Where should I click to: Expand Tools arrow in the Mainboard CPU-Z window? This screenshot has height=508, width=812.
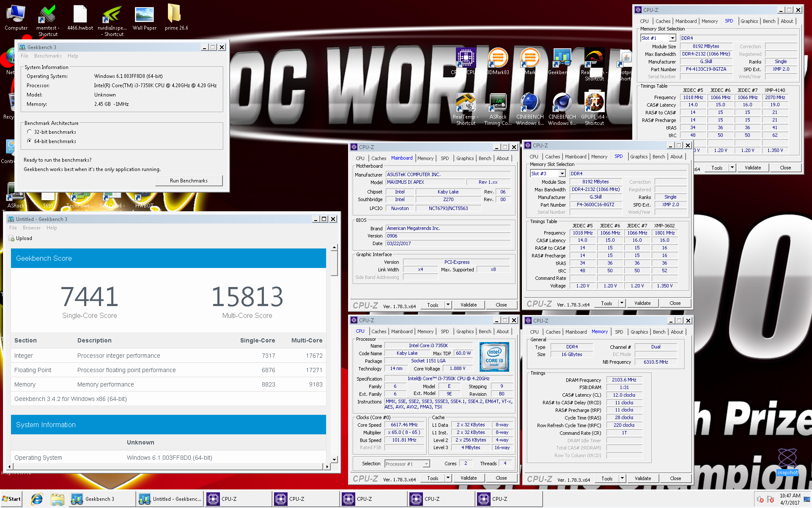[x=448, y=305]
